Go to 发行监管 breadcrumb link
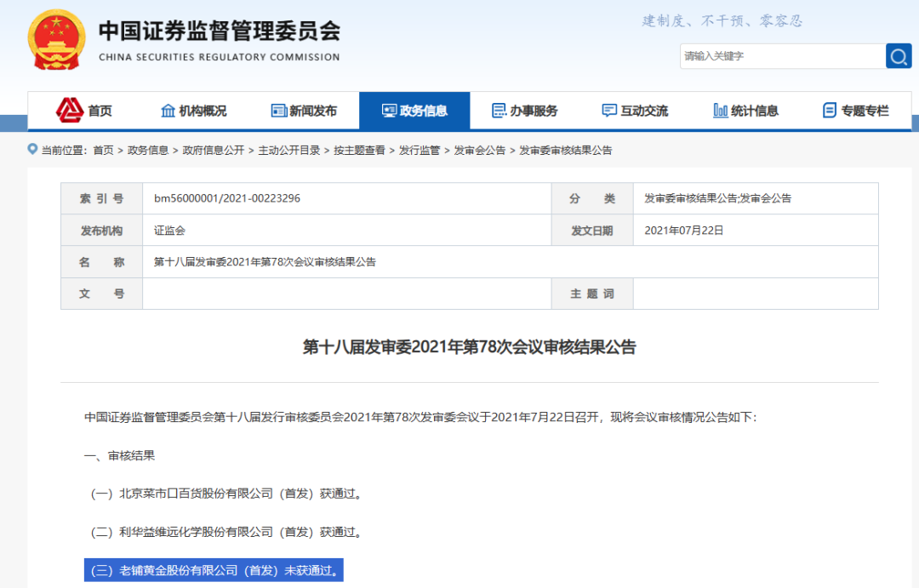Screen dimensions: 919x588 (x=419, y=151)
